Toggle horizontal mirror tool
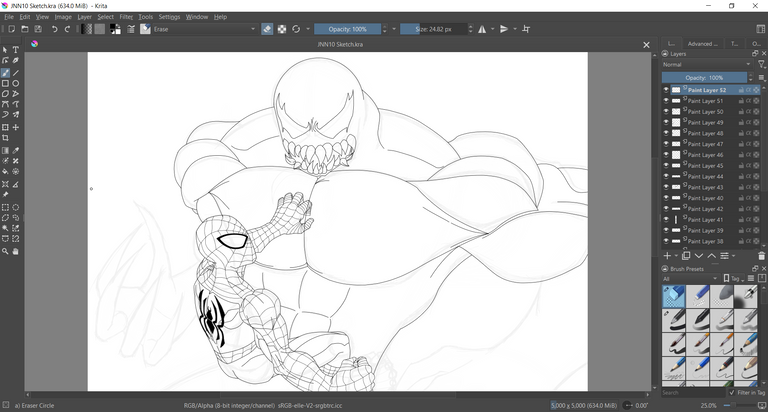The image size is (768, 412). click(482, 29)
